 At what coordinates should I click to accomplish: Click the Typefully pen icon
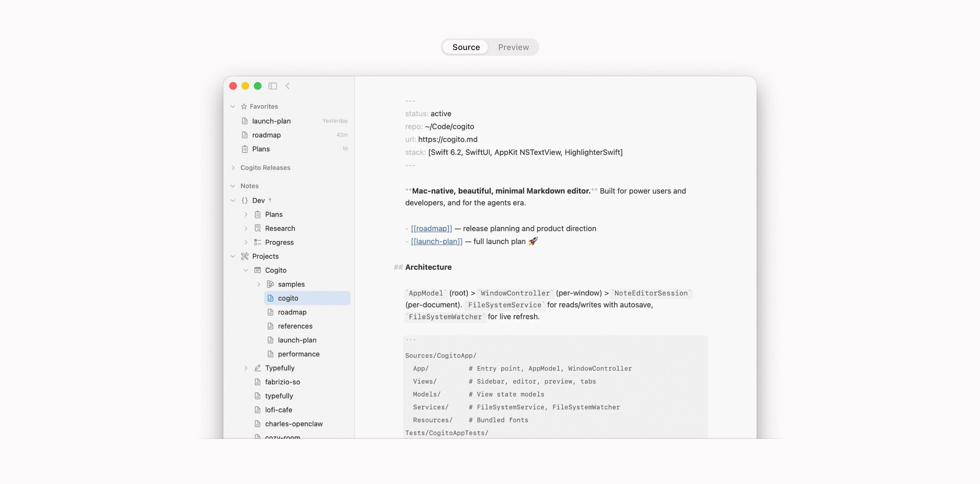coord(258,368)
